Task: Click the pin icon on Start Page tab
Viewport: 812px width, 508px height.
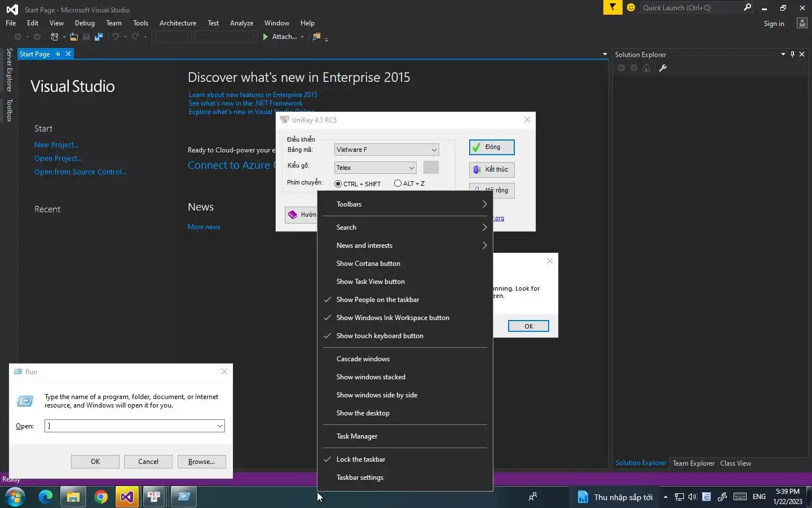Action: click(x=58, y=54)
